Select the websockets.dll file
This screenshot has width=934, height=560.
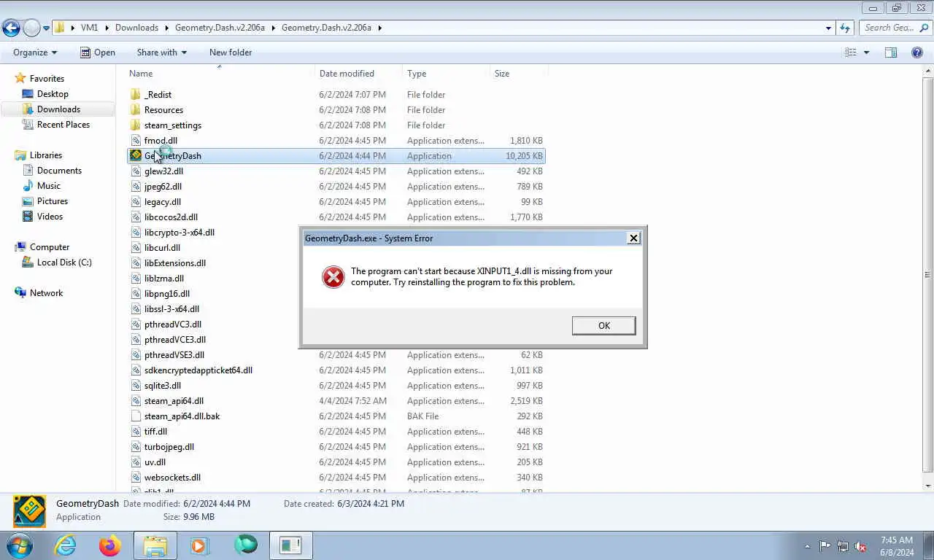pos(172,477)
